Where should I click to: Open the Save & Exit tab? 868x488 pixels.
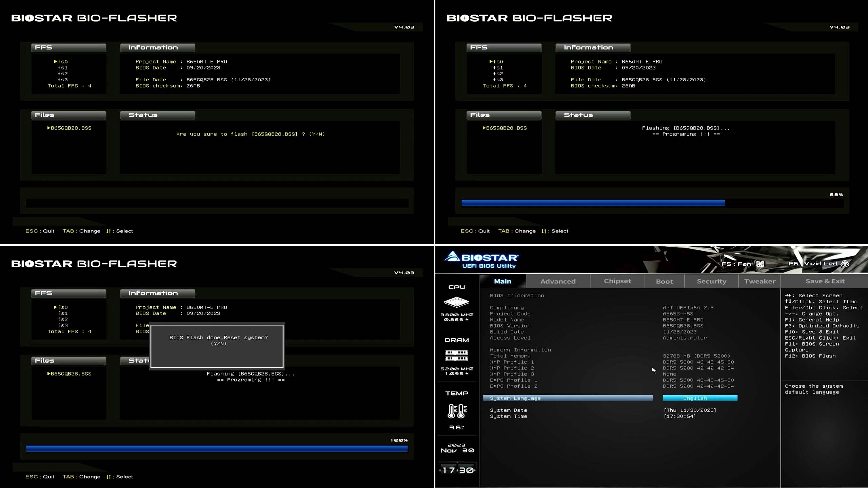click(x=825, y=281)
